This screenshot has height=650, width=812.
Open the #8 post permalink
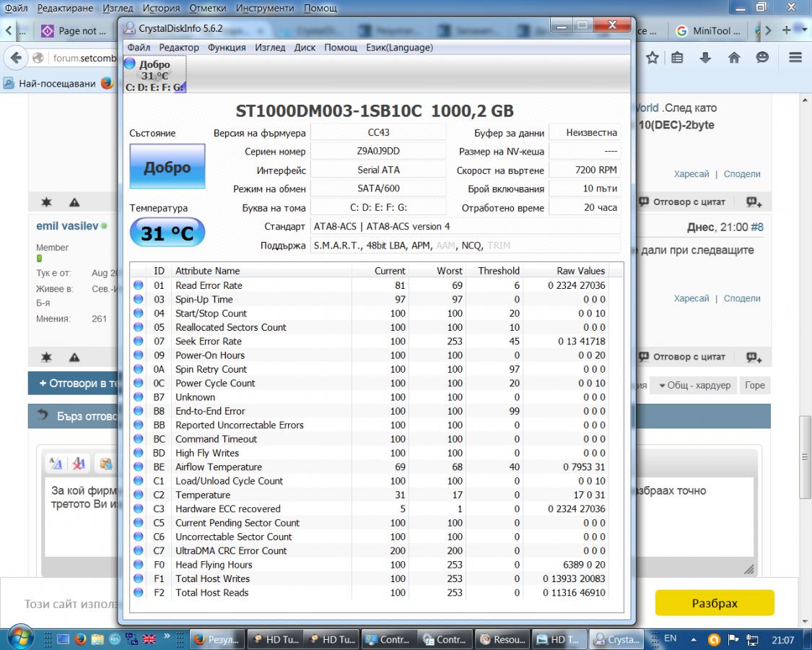pyautogui.click(x=757, y=227)
